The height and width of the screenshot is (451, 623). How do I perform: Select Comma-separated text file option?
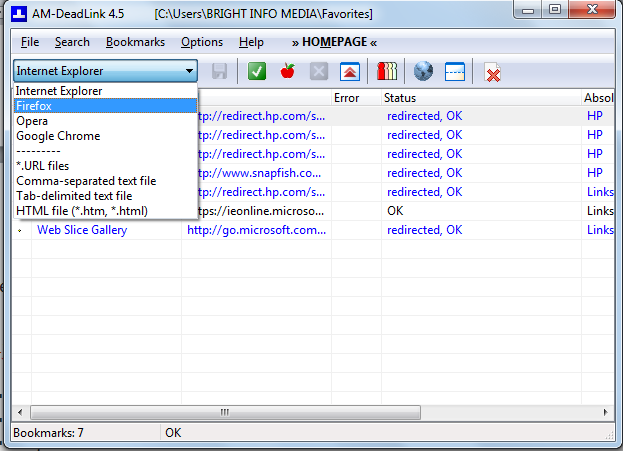[x=105, y=181]
